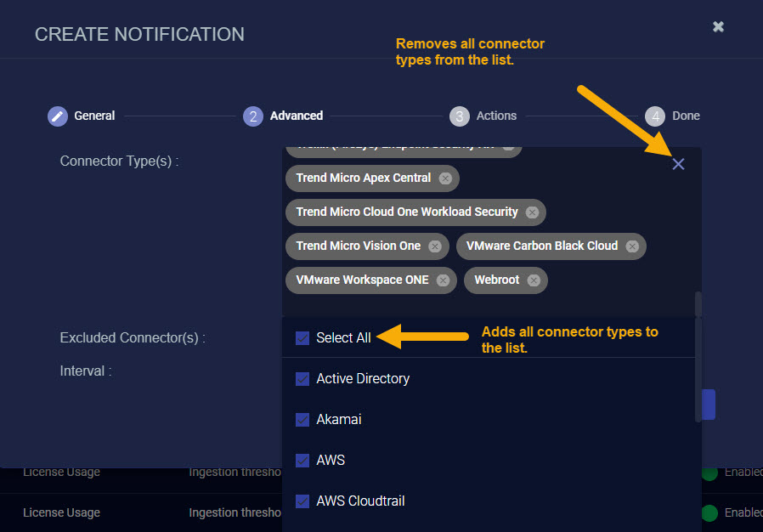Screen dimensions: 763x532
Task: Remove the VMware Carbon Black Cloud tag
Action: (x=632, y=246)
